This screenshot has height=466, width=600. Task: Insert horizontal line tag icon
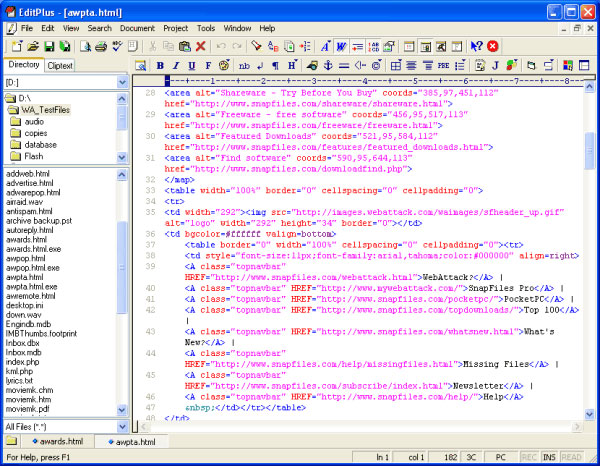point(344,66)
